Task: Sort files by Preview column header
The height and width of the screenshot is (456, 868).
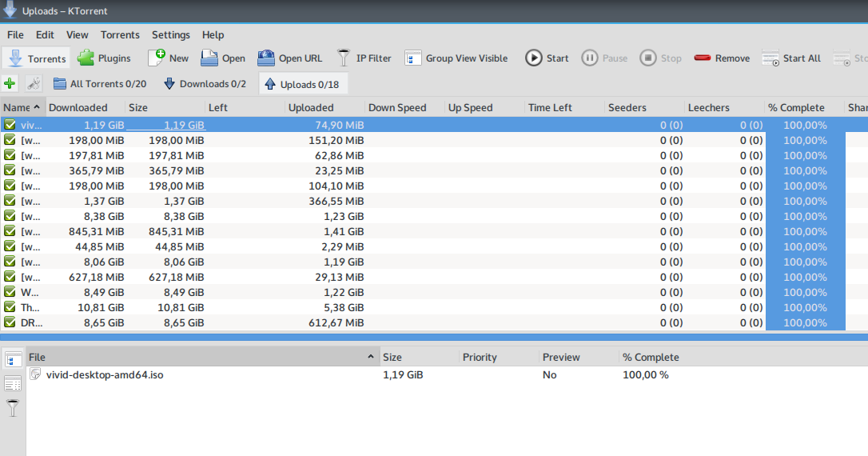Action: pos(579,358)
